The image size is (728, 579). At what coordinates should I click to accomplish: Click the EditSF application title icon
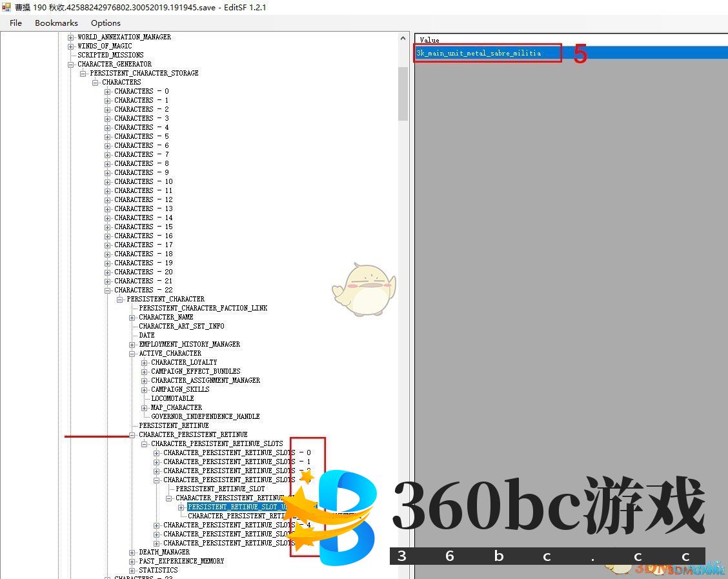(x=6, y=7)
